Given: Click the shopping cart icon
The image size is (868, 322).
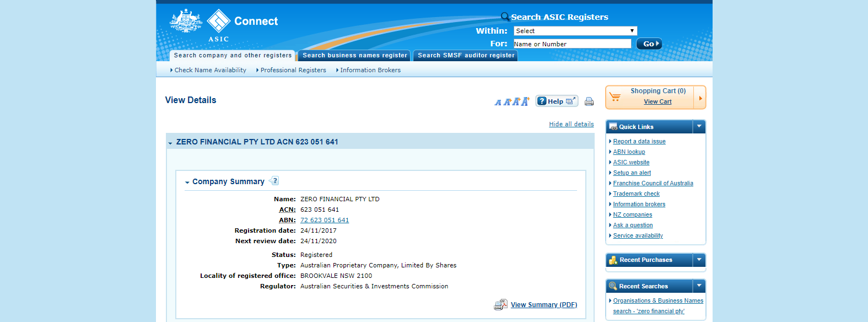Looking at the screenshot, I should pos(615,97).
